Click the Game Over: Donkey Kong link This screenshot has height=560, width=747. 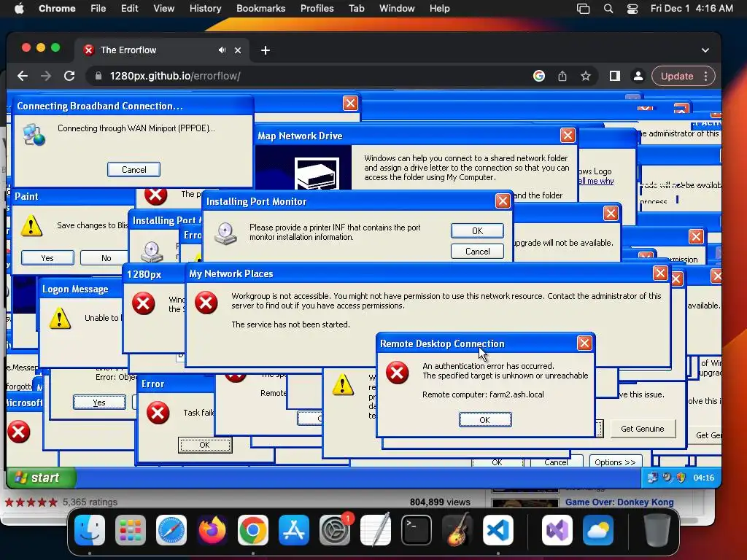619,502
